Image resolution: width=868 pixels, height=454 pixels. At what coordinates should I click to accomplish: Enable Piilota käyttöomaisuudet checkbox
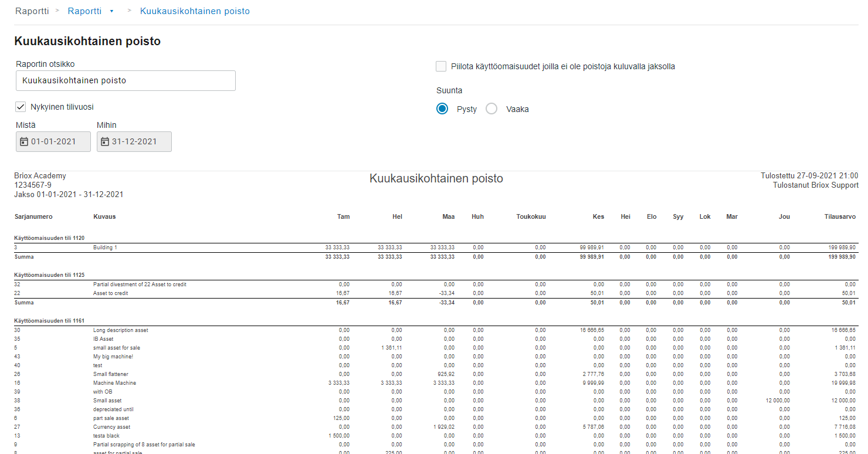tap(441, 66)
